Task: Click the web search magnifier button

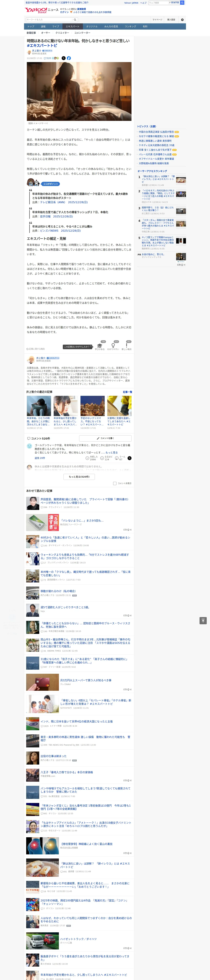Action: pyautogui.click(x=182, y=3)
